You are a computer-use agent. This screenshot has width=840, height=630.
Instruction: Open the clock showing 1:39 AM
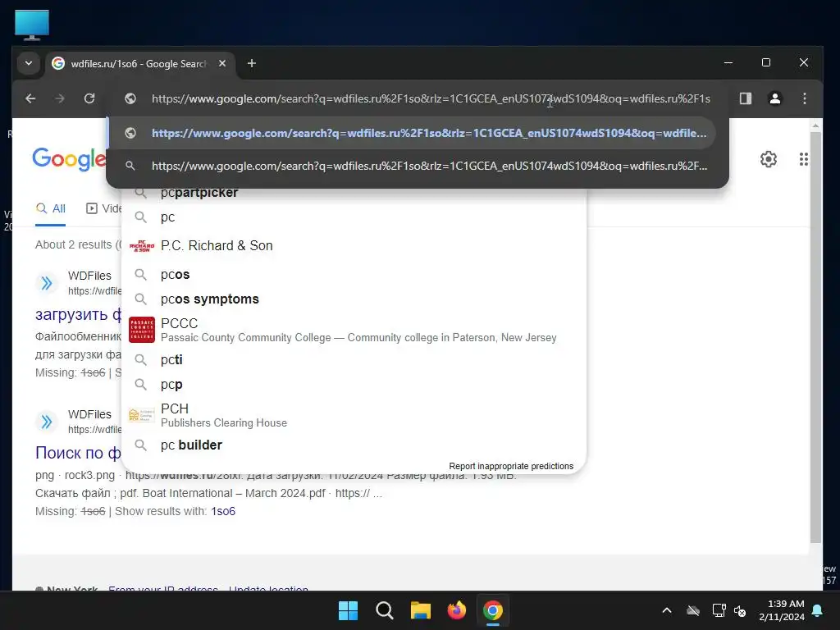(x=782, y=610)
